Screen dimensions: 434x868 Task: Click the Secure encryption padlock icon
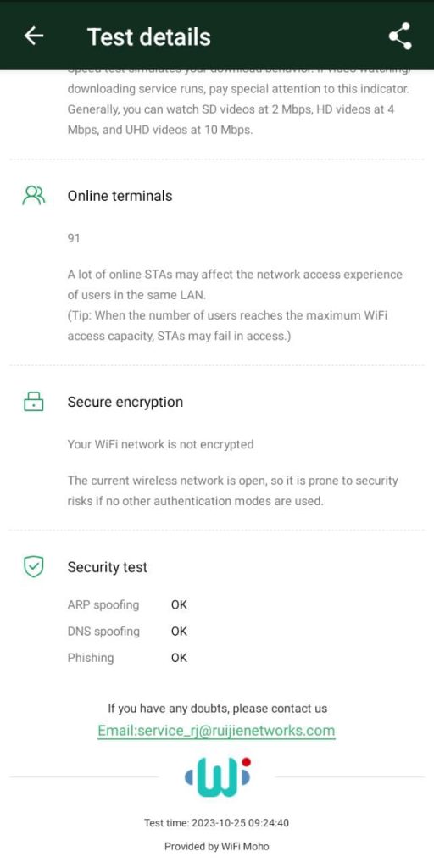pyautogui.click(x=34, y=401)
